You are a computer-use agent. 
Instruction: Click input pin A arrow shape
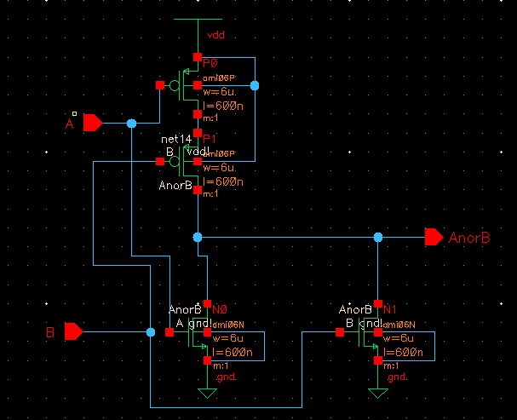93,123
